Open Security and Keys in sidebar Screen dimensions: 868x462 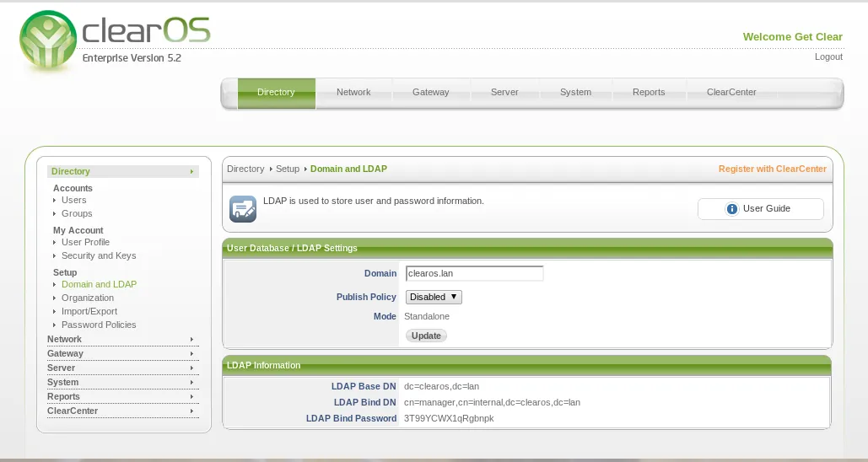(x=99, y=255)
